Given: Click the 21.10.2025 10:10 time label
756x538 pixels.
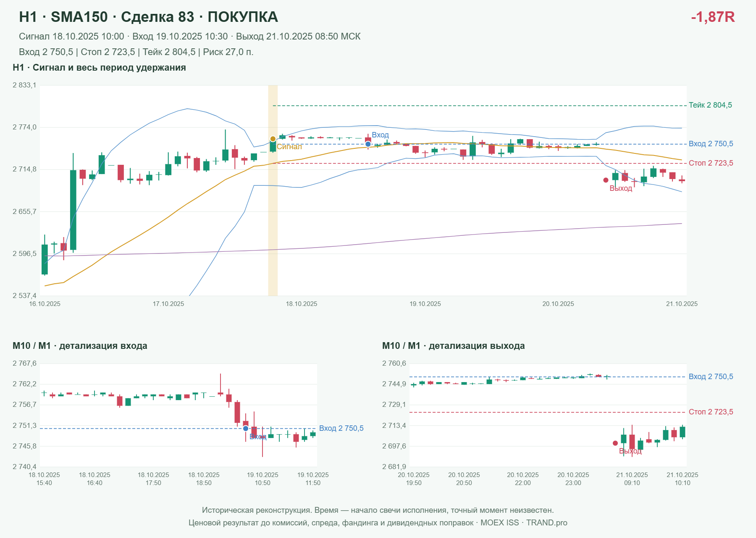Looking at the screenshot, I should [682, 479].
